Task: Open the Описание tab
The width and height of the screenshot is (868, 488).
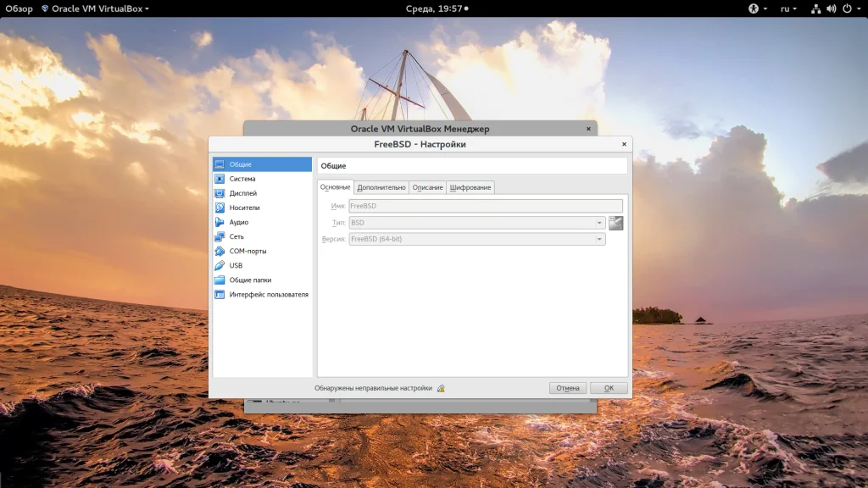Action: [428, 187]
